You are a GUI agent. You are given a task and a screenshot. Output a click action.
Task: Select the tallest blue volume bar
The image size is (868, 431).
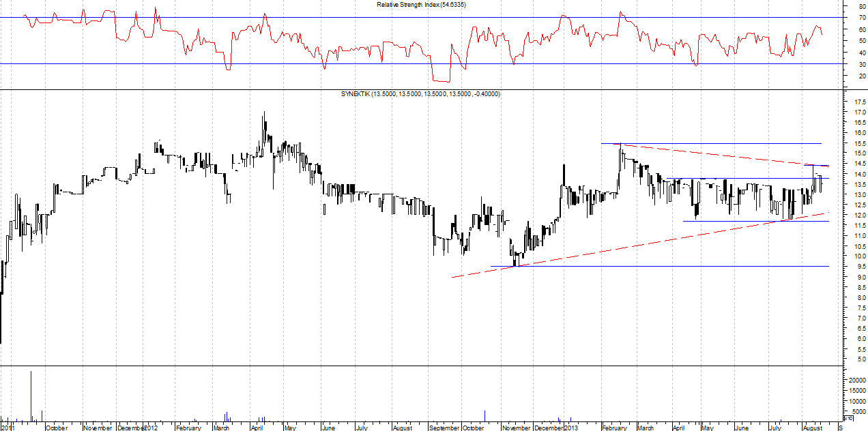pos(31,396)
